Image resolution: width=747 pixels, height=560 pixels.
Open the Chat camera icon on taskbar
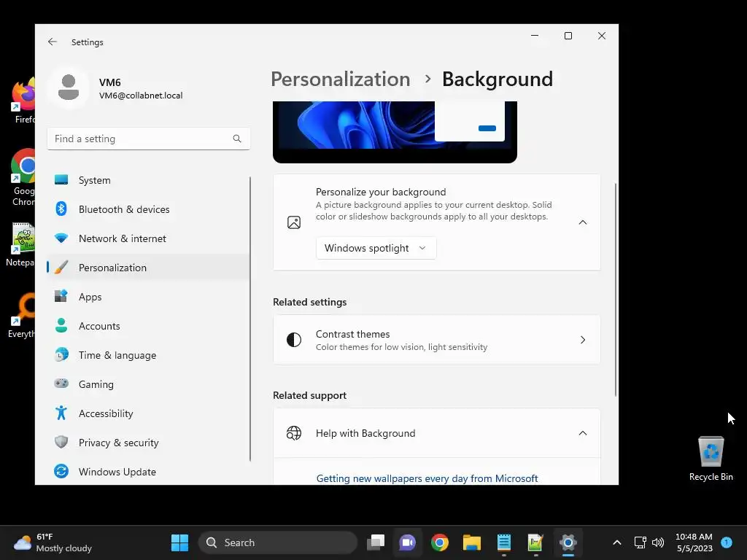(407, 542)
